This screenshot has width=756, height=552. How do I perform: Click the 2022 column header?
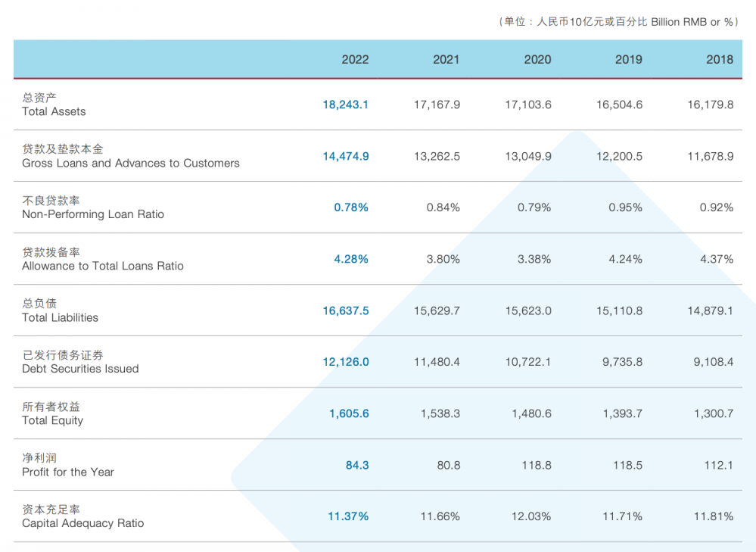pyautogui.click(x=355, y=59)
